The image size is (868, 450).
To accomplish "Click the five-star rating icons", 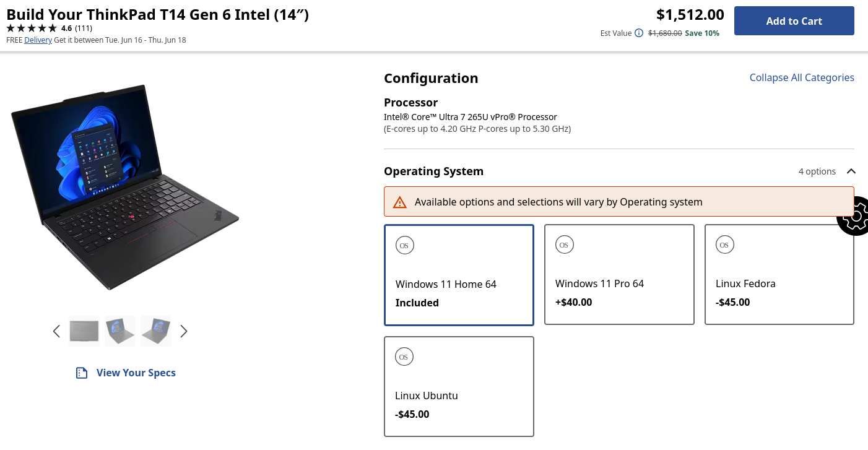I will click(32, 28).
